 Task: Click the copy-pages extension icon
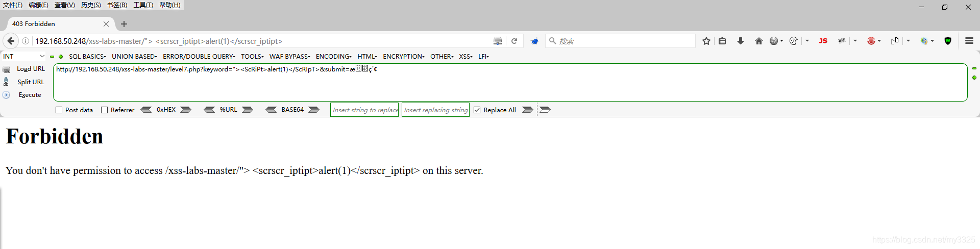[x=895, y=41]
